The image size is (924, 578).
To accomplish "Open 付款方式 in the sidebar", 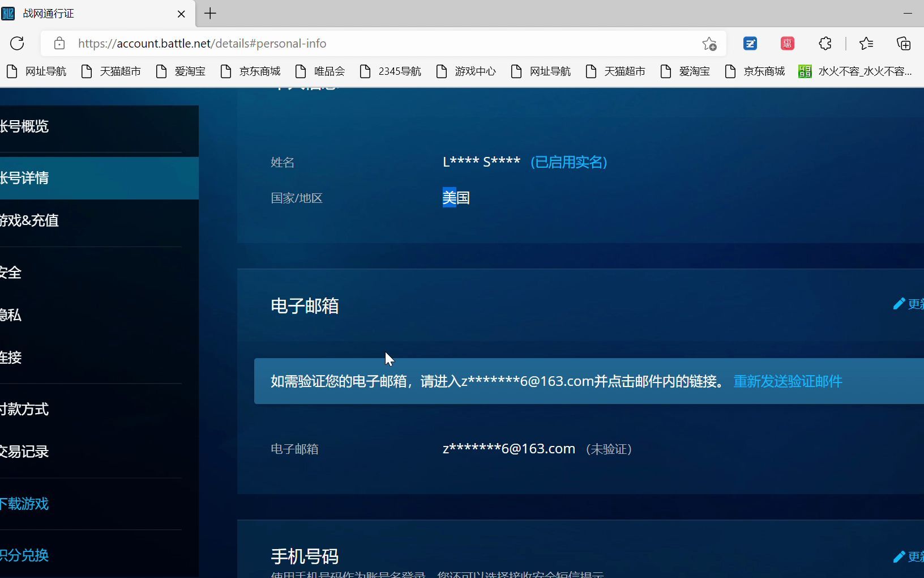I will pos(99,409).
